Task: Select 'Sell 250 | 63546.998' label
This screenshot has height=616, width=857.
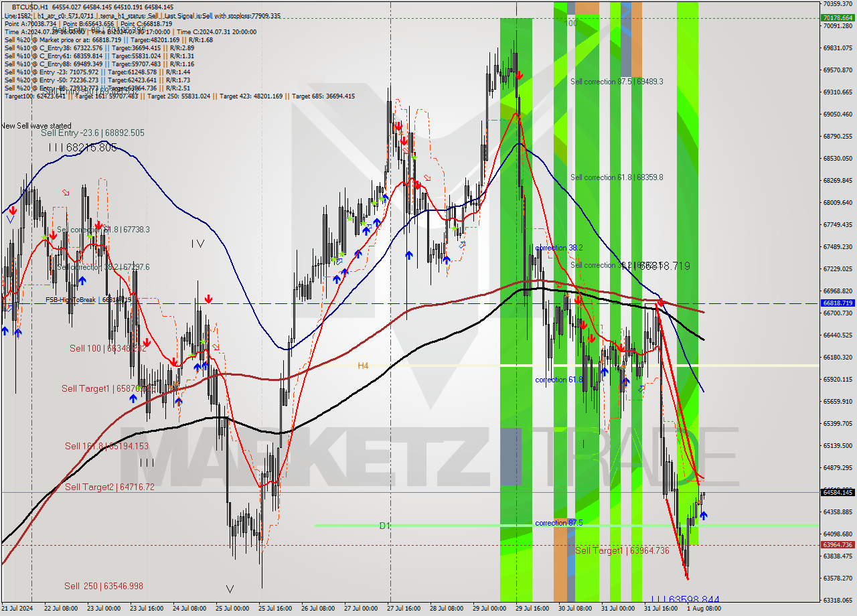Action: click(104, 586)
